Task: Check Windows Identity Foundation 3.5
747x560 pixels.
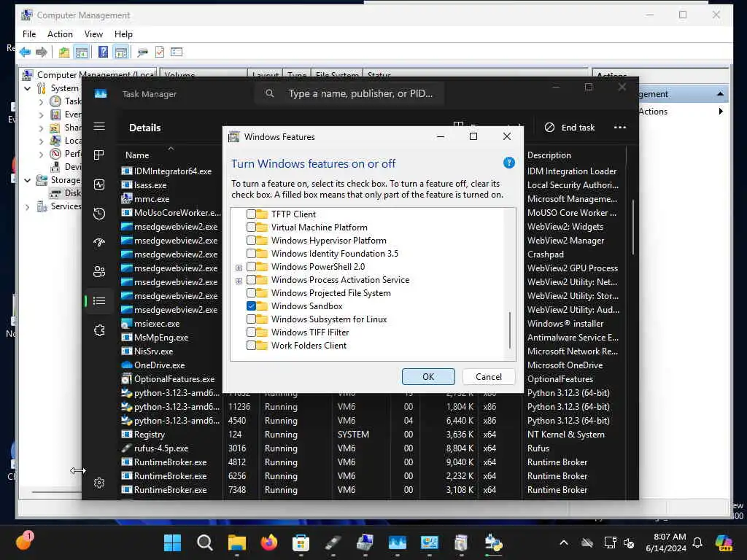Action: pos(251,253)
